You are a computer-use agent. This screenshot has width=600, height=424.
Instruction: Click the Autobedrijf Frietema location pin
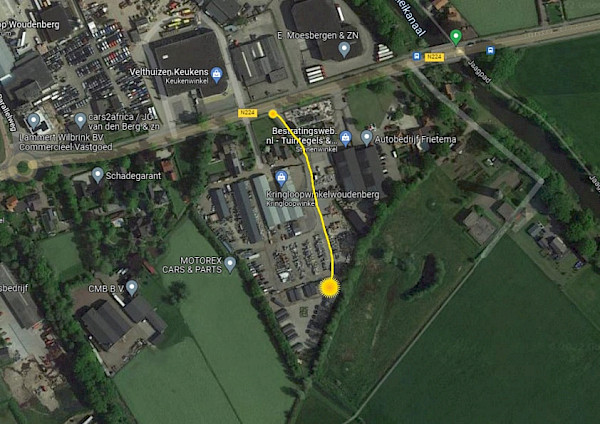point(367,138)
